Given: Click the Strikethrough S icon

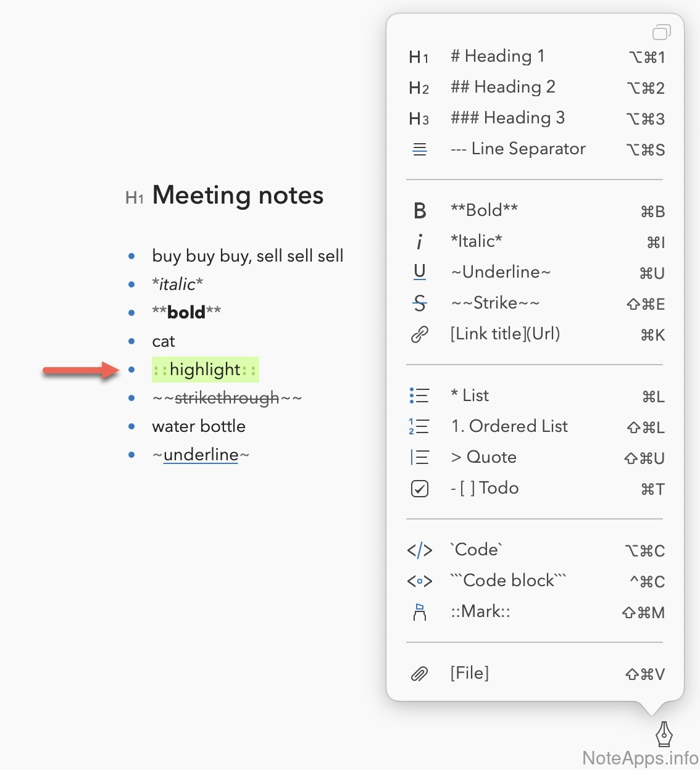Looking at the screenshot, I should click(420, 303).
